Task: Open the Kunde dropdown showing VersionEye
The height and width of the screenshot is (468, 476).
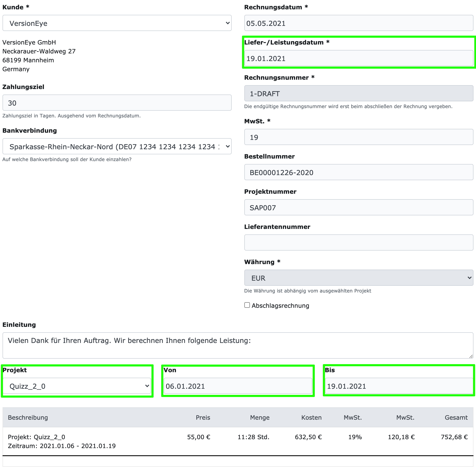Action: point(117,23)
